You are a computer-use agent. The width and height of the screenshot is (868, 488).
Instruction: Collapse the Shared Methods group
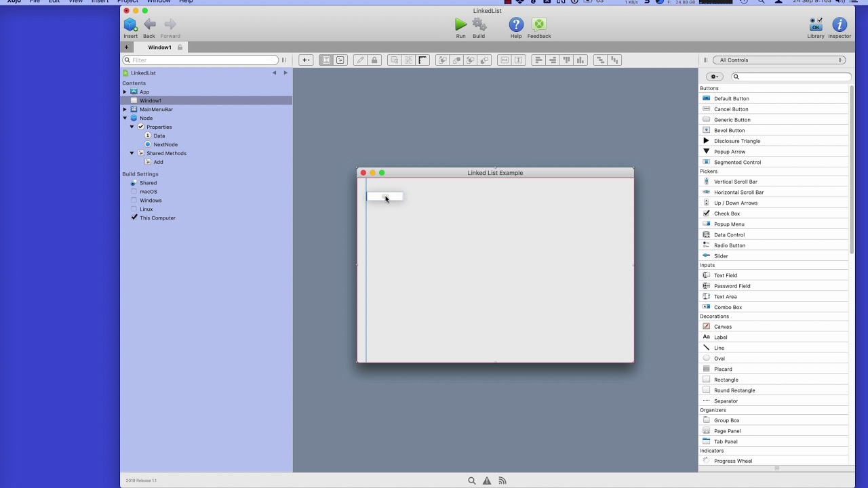coord(132,153)
